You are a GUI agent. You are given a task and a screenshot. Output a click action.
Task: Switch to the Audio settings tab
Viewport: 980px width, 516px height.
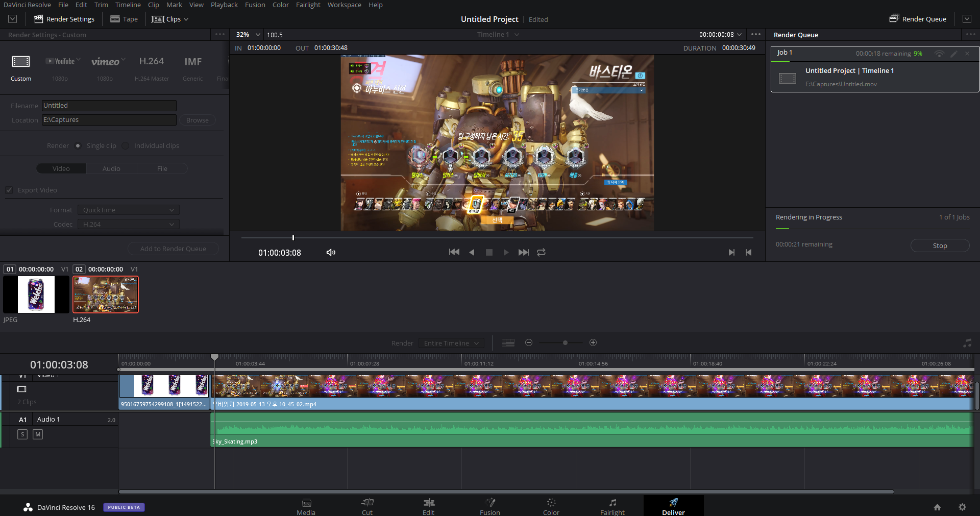point(111,168)
